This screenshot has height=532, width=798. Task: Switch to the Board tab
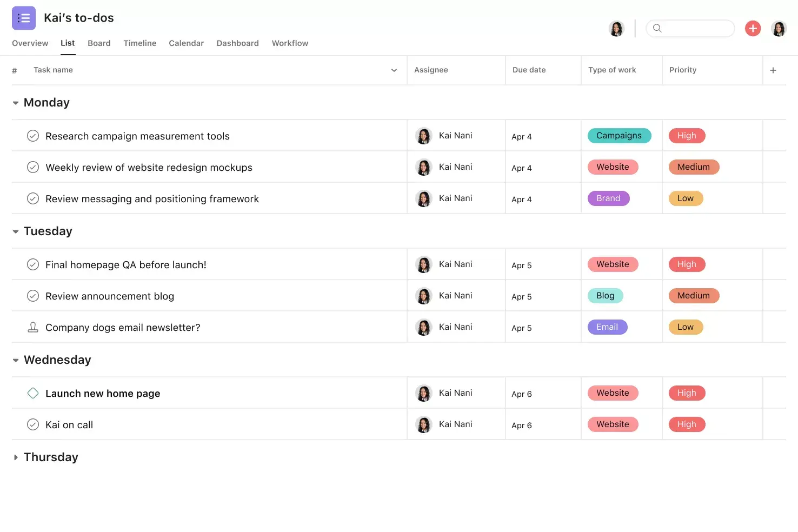coord(99,43)
